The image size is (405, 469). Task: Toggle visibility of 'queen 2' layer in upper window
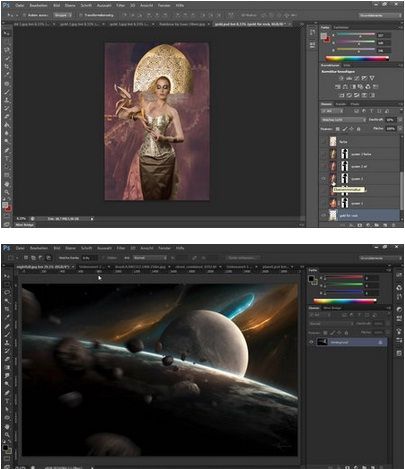tap(324, 179)
